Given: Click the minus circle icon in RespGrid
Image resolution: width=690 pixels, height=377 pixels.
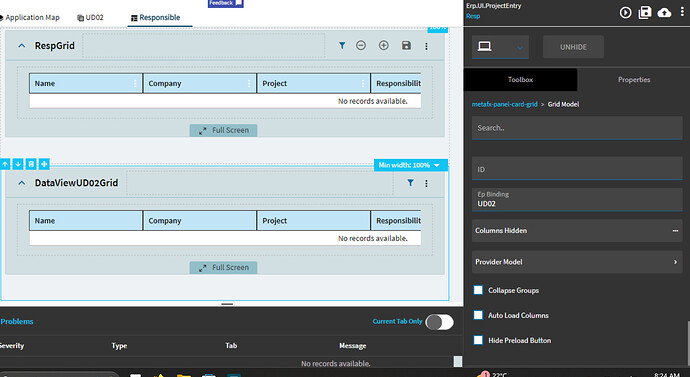Looking at the screenshot, I should (x=361, y=45).
